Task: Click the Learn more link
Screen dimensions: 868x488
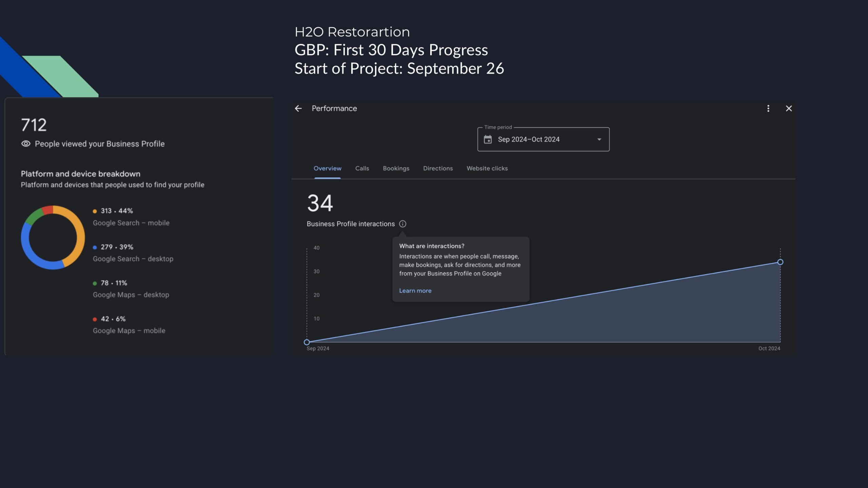Action: pos(415,291)
